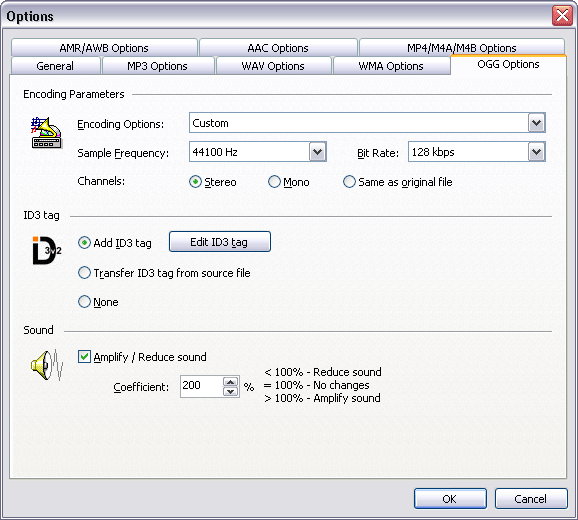The image size is (578, 520).
Task: Click the speaker sound wave icon
Action: (47, 365)
